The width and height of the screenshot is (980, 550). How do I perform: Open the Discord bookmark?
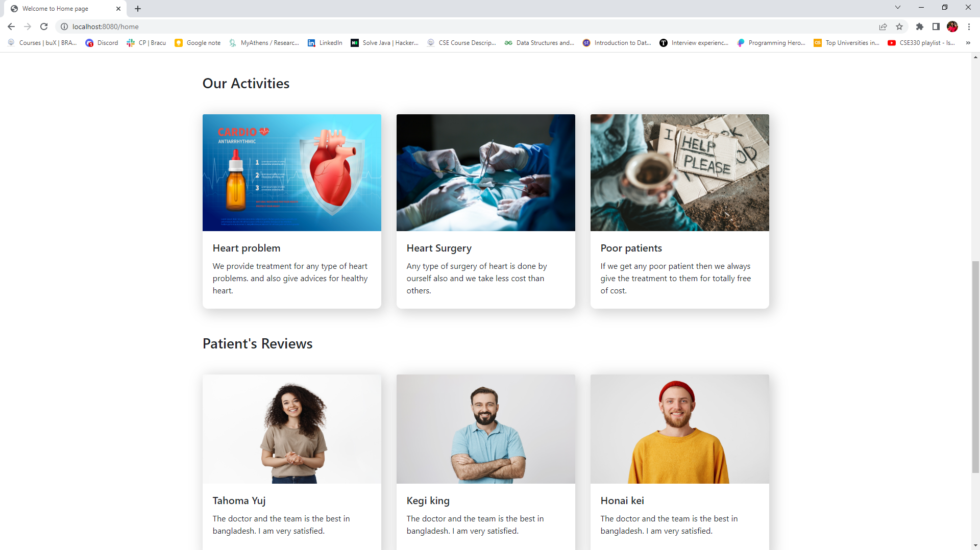(x=102, y=43)
